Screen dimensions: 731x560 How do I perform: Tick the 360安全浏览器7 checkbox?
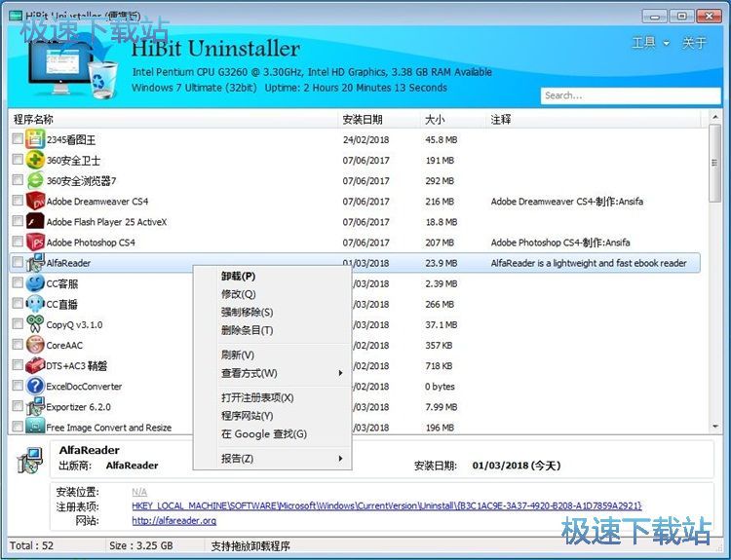pos(18,180)
